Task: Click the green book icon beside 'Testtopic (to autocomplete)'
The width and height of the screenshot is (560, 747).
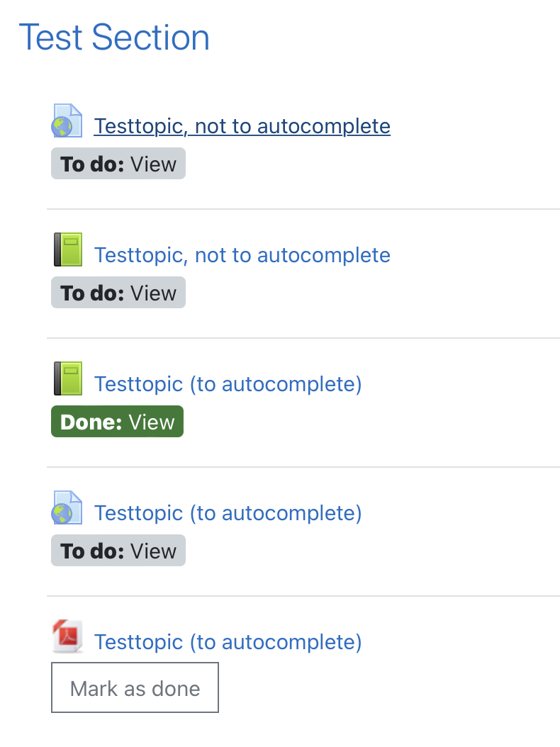Action: pos(67,378)
